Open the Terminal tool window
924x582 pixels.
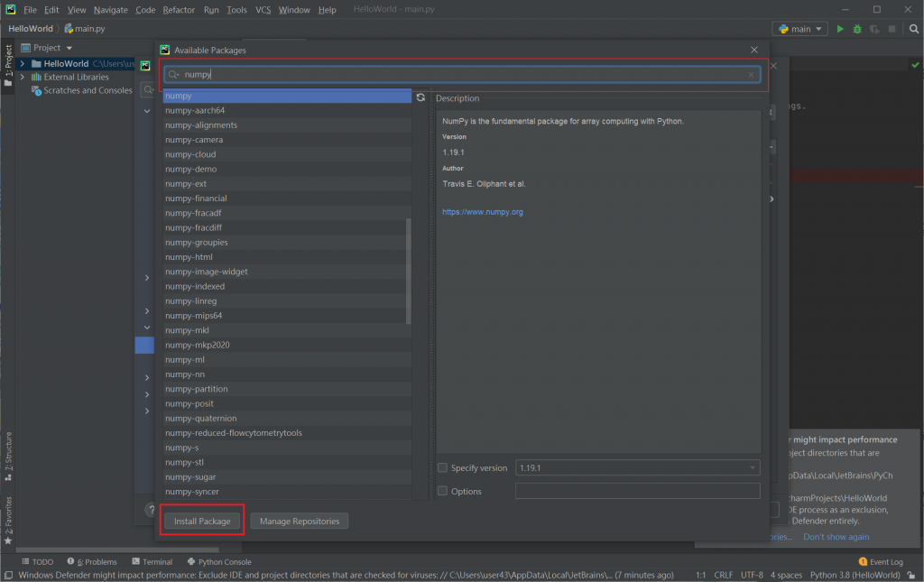[152, 561]
